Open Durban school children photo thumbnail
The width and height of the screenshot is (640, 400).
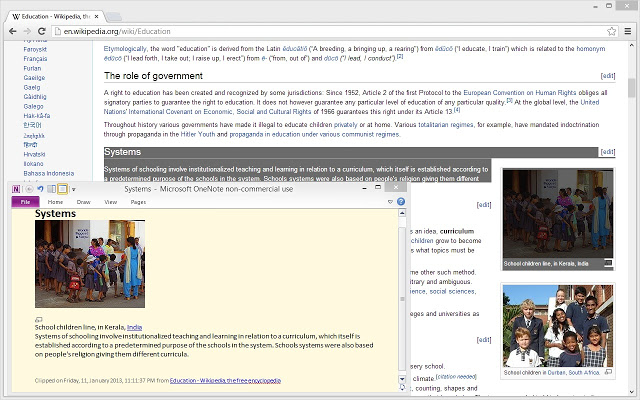coord(558,326)
